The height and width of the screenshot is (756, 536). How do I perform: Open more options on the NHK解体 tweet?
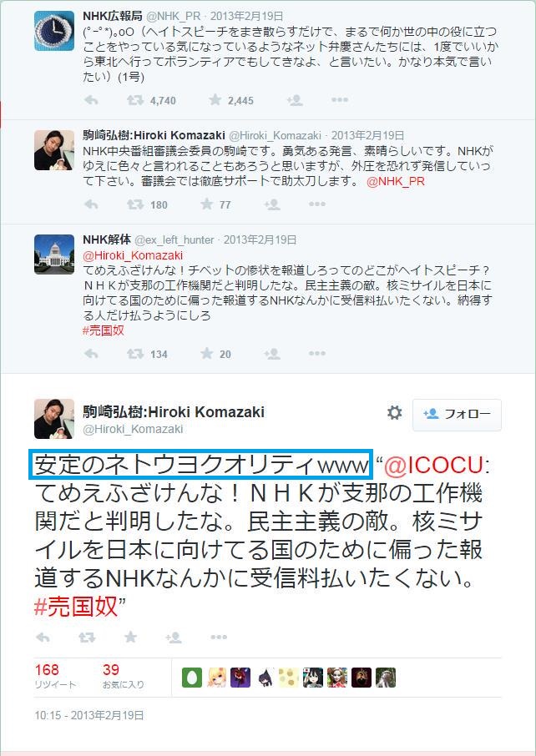pos(317,354)
